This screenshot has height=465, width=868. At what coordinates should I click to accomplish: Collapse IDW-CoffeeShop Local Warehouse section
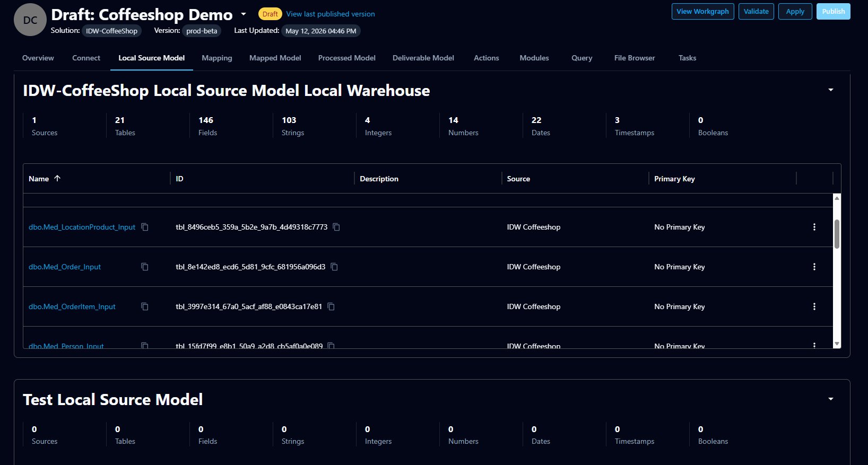831,90
